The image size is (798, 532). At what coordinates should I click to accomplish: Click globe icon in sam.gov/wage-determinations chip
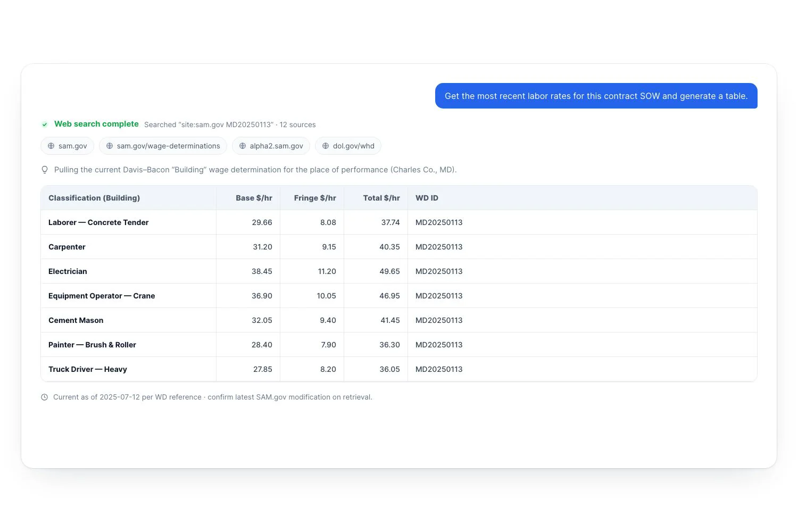click(x=110, y=146)
